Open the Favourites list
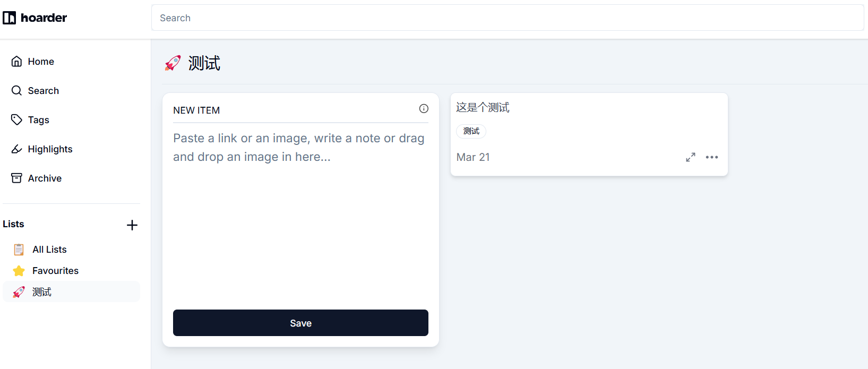 click(55, 271)
